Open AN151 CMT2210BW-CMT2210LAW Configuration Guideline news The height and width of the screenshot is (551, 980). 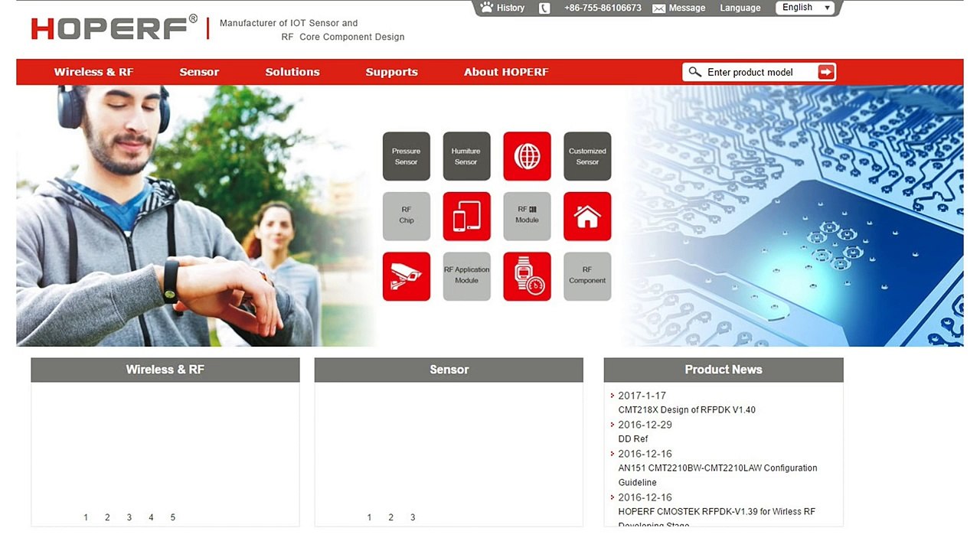pyautogui.click(x=717, y=475)
